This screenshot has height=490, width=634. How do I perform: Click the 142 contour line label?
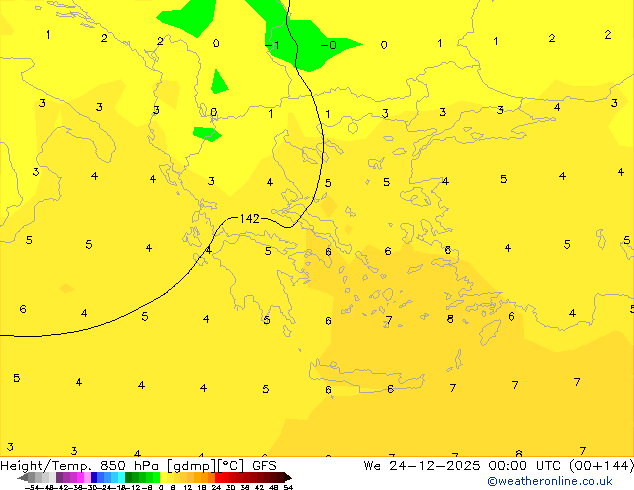coord(249,218)
